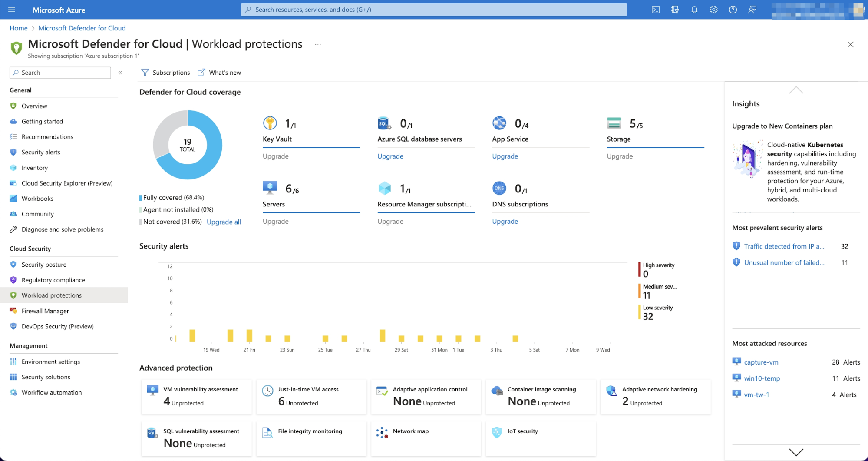Click the Microsoft Defender for Cloud breadcrumb
Viewport: 868px width, 461px height.
[x=82, y=28]
